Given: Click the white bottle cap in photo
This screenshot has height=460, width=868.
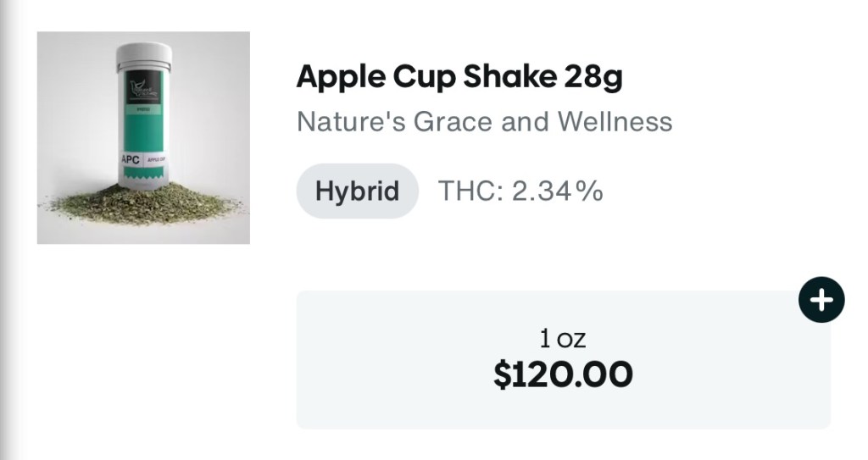Looking at the screenshot, I should 143,55.
